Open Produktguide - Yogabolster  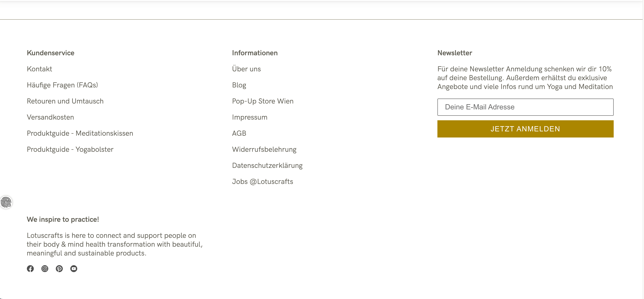click(x=70, y=149)
